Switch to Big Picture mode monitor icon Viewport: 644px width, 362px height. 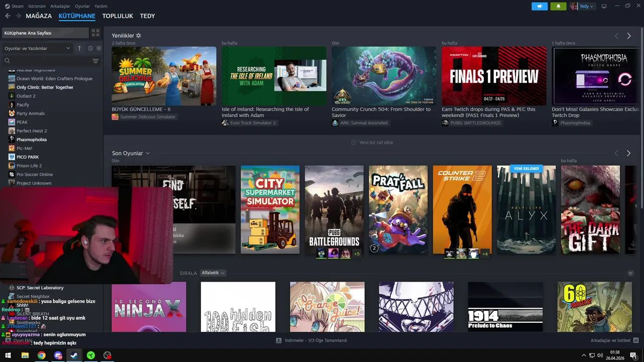click(x=604, y=6)
